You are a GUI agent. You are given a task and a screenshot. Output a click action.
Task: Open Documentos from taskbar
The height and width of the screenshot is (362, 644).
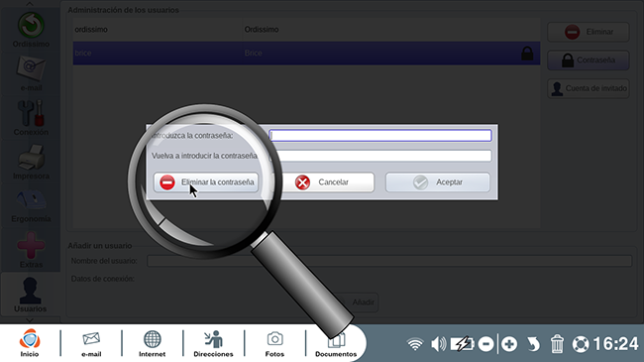pos(336,343)
